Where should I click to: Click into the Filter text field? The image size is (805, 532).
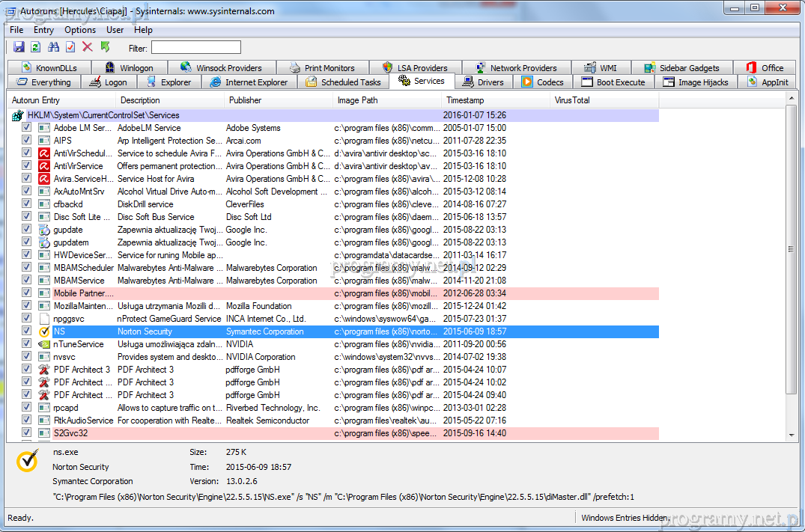pos(196,48)
